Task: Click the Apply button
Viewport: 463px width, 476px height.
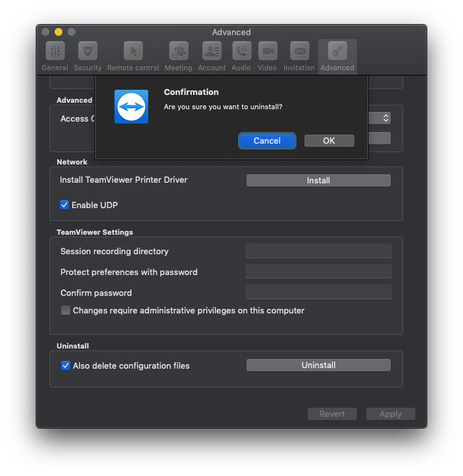Action: pyautogui.click(x=391, y=414)
